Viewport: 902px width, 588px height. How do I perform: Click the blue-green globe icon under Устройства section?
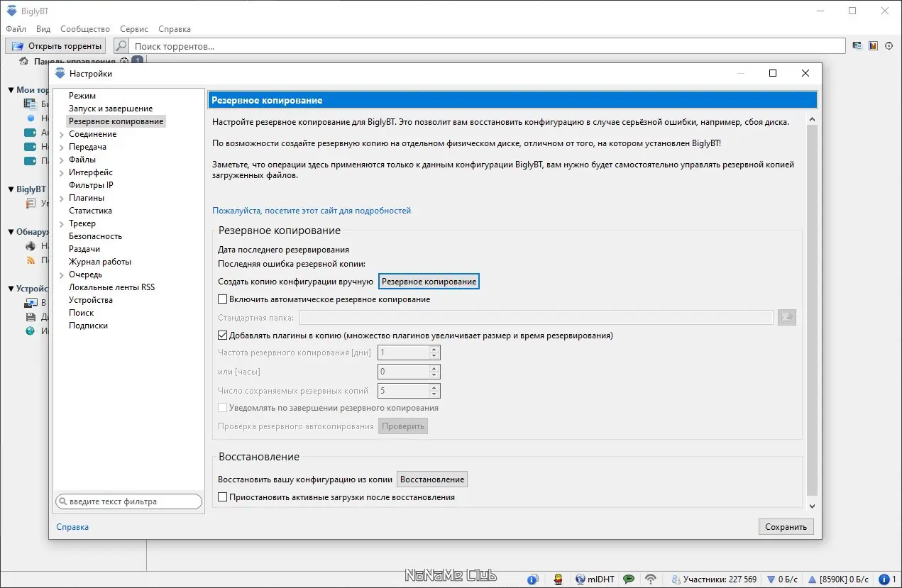click(31, 331)
